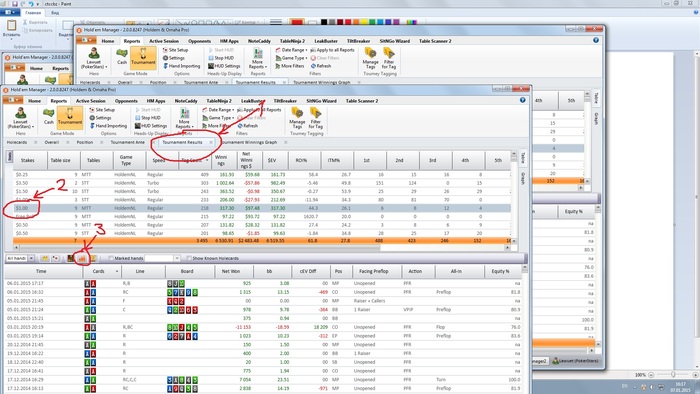Open the help icon in front window

coord(522,100)
